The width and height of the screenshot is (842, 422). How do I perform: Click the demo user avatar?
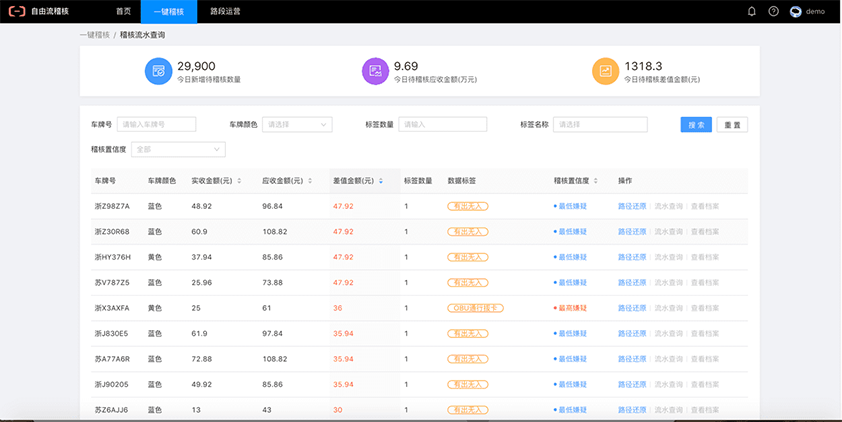796,11
